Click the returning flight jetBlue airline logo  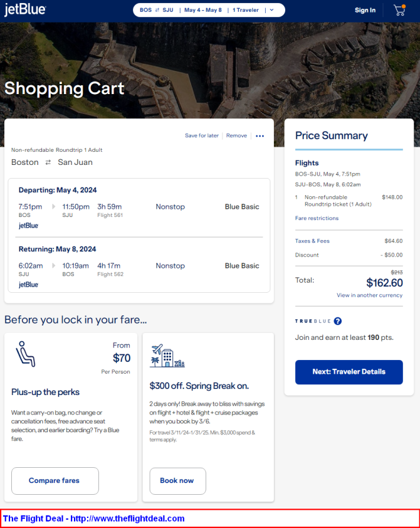point(28,285)
